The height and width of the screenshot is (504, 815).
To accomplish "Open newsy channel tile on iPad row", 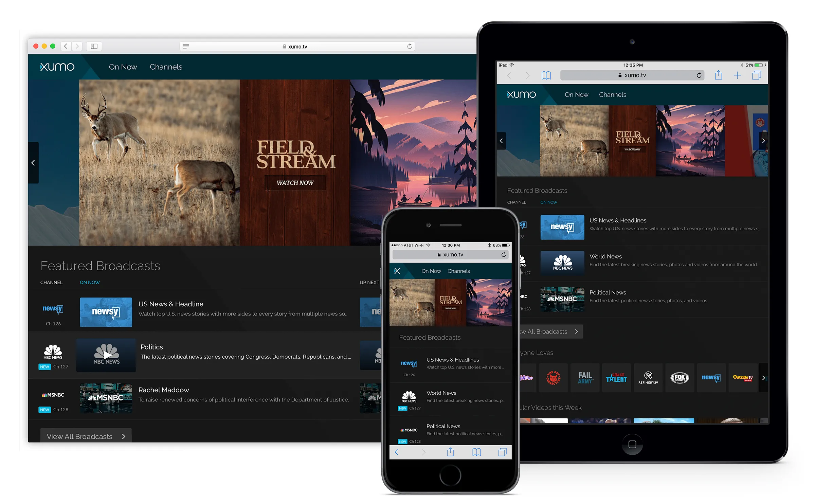I will coord(711,378).
